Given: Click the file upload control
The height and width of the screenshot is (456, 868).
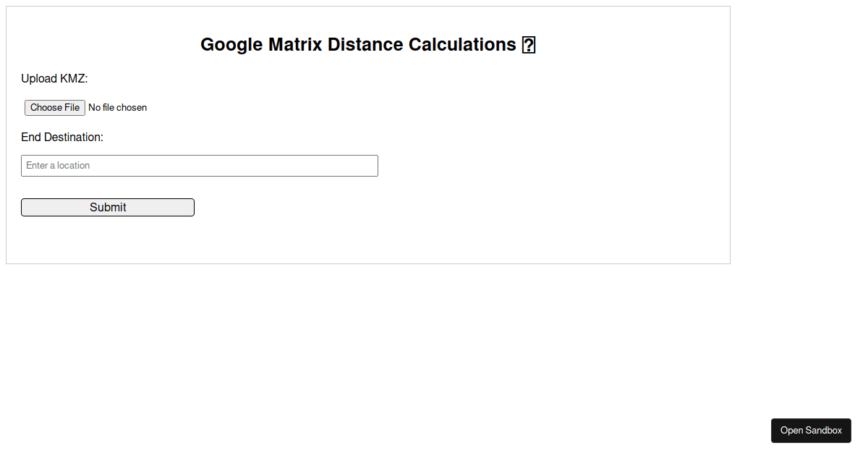Looking at the screenshot, I should [x=54, y=107].
